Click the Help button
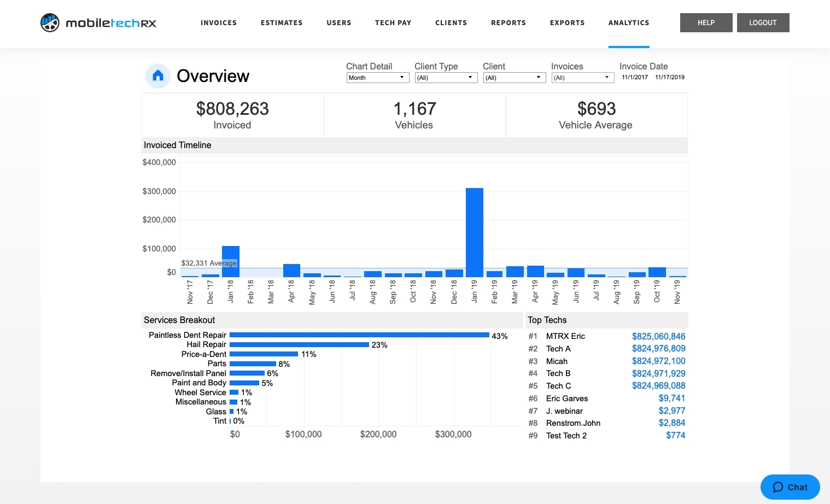Viewport: 830px width, 504px height. click(x=706, y=22)
